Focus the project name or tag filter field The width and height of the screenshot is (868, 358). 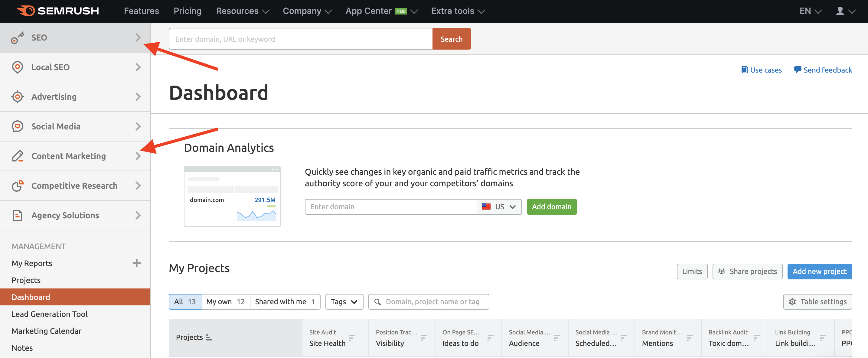[x=428, y=302]
